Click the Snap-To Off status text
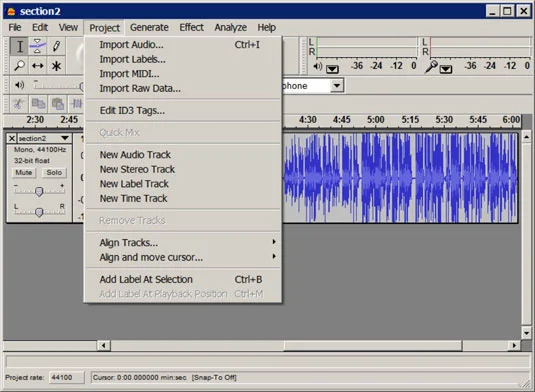The height and width of the screenshot is (392, 535). click(214, 377)
